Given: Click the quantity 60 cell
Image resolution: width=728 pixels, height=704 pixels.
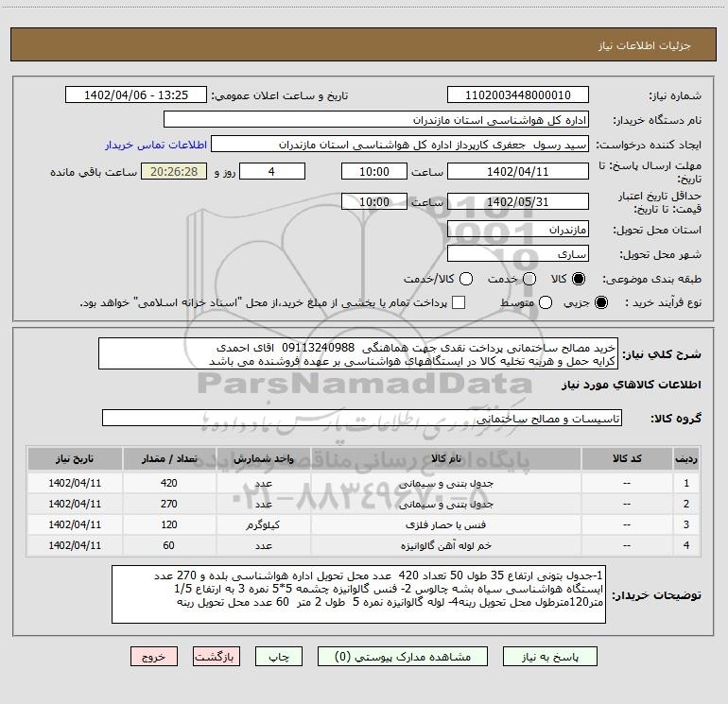Looking at the screenshot, I should (x=169, y=546).
